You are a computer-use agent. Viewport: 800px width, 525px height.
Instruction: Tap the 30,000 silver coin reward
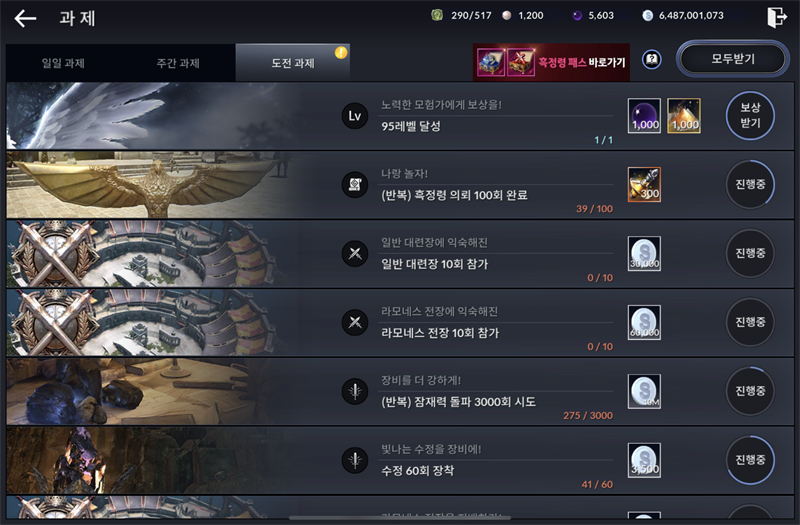644,254
